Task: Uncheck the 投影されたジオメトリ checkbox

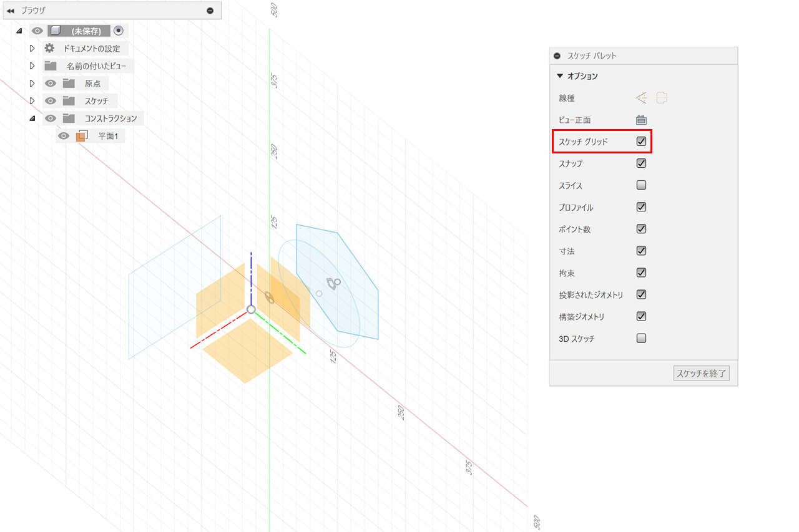Action: click(x=641, y=294)
